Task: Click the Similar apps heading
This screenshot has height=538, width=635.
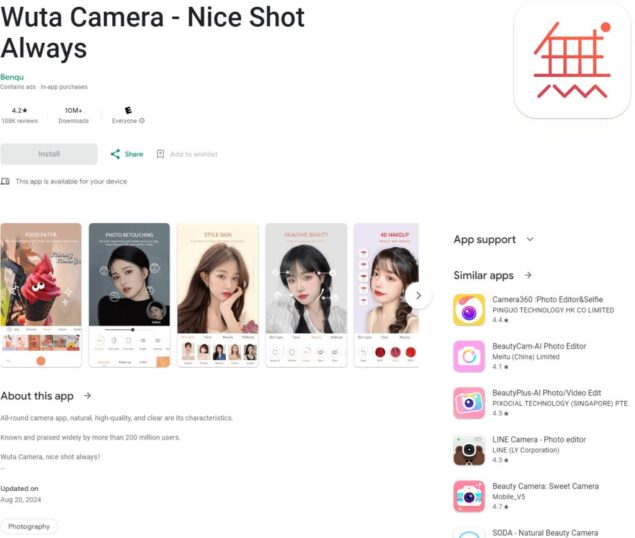Action: tap(484, 275)
